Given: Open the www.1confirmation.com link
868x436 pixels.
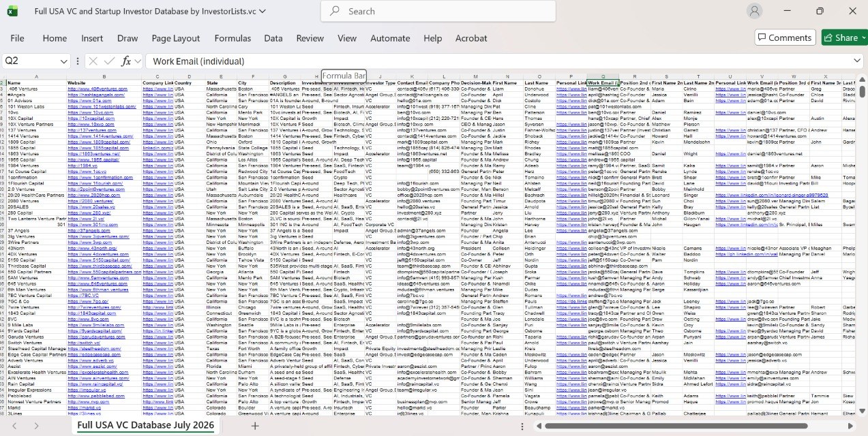Looking at the screenshot, I should click(100, 178).
